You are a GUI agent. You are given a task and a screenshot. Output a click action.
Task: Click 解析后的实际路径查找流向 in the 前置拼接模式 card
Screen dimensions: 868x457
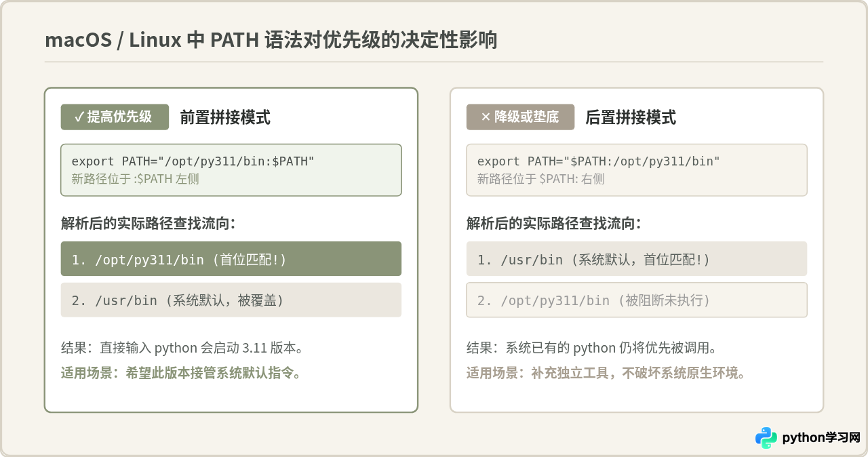149,223
